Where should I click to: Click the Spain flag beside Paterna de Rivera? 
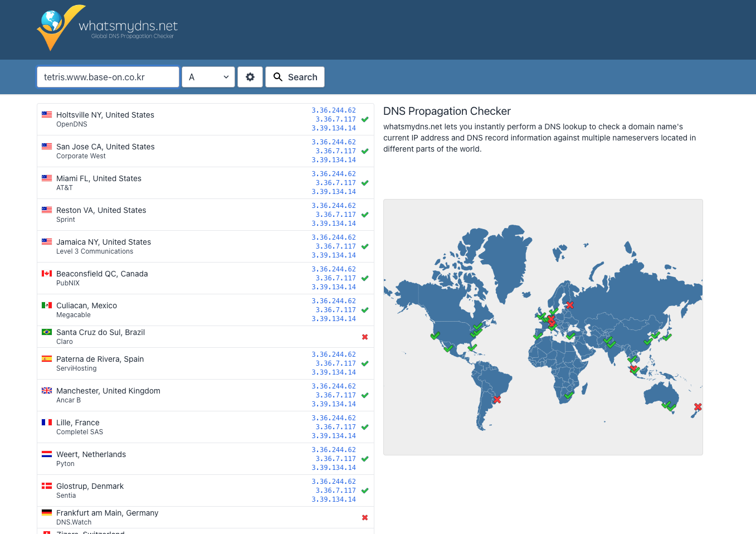click(47, 358)
